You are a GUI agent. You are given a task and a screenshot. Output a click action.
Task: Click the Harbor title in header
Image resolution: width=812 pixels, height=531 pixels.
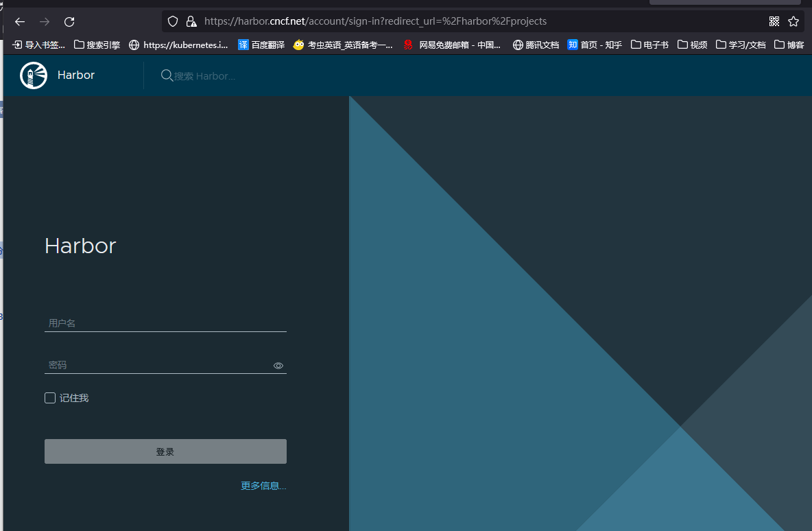[x=76, y=75]
